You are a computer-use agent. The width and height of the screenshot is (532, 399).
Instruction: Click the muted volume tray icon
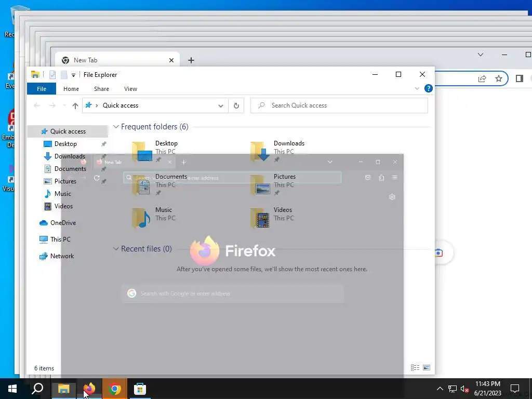pyautogui.click(x=464, y=389)
